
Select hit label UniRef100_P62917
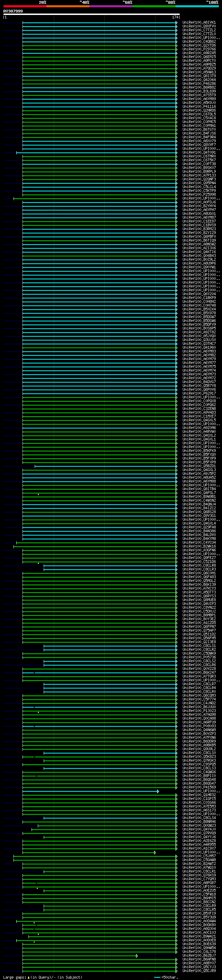[199, 394]
